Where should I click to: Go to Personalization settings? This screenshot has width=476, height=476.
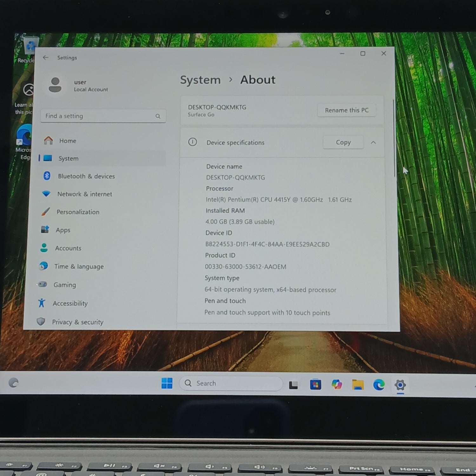pyautogui.click(x=78, y=212)
